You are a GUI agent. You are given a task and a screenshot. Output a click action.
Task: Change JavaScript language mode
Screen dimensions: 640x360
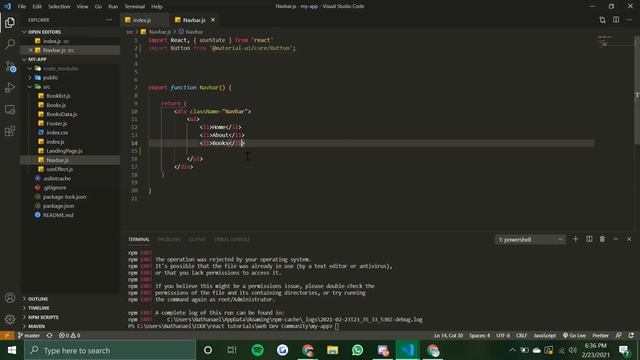(544, 336)
